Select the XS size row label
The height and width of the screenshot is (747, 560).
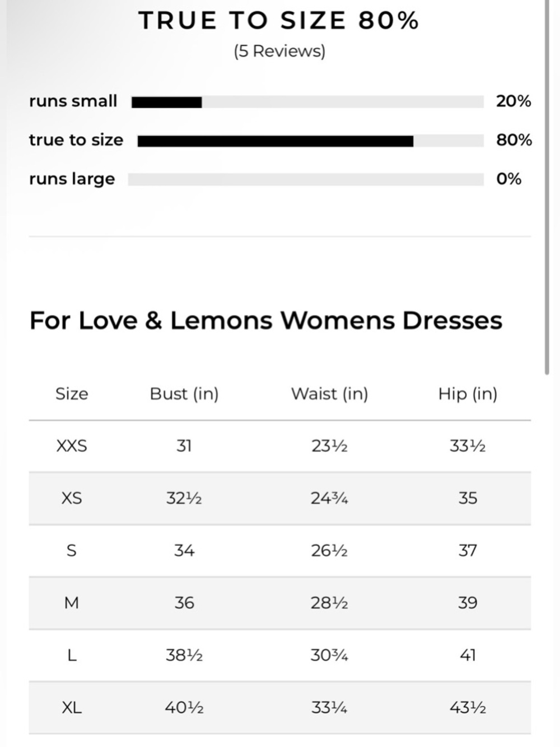pos(72,498)
